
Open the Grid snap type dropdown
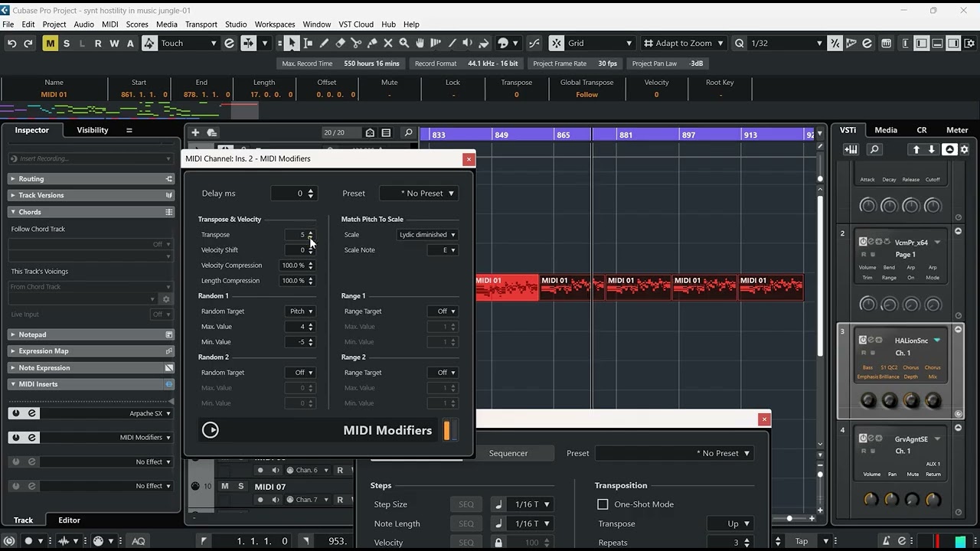600,44
